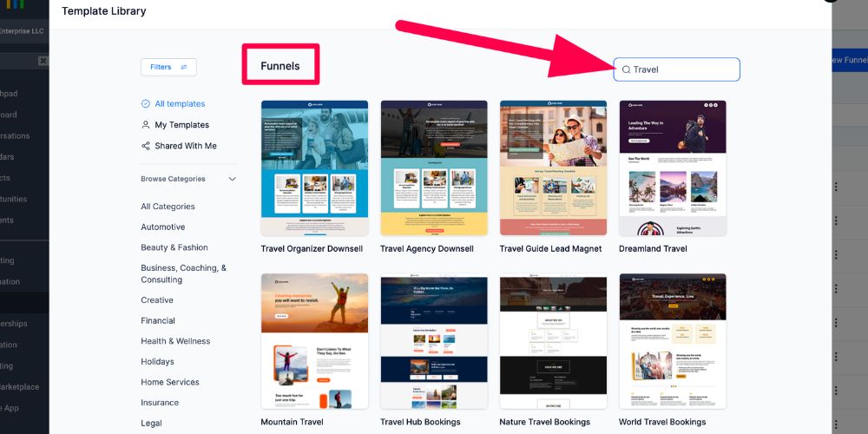Click the Travel Agency Downsell title
868x434 pixels.
[427, 249]
